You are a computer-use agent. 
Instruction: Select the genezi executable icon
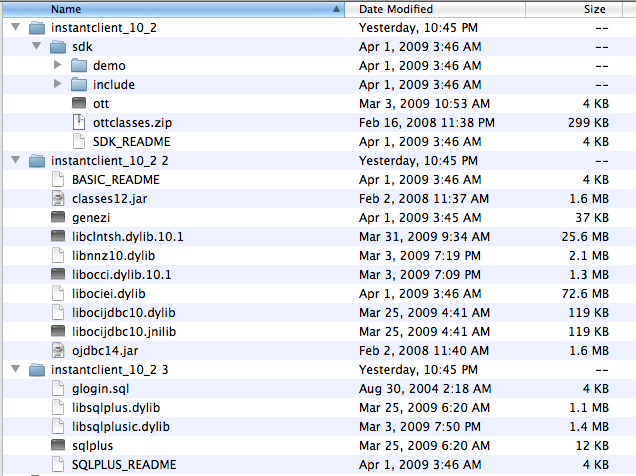(59, 217)
